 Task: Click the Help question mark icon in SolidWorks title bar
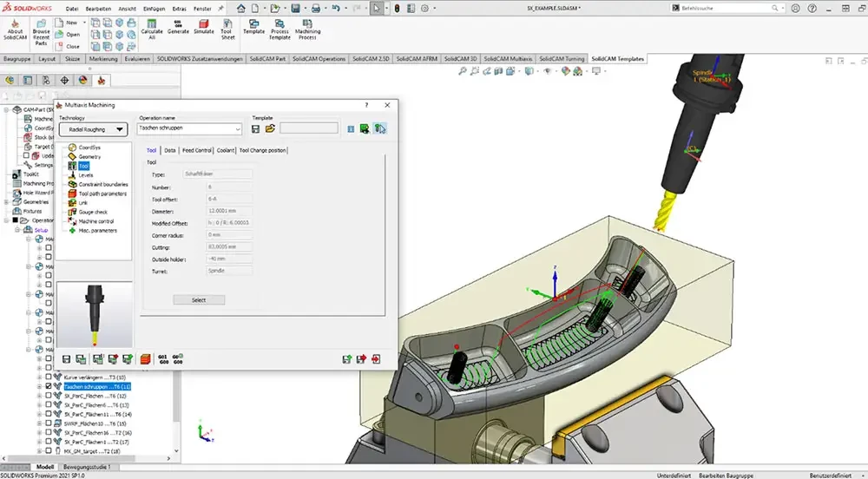[812, 9]
